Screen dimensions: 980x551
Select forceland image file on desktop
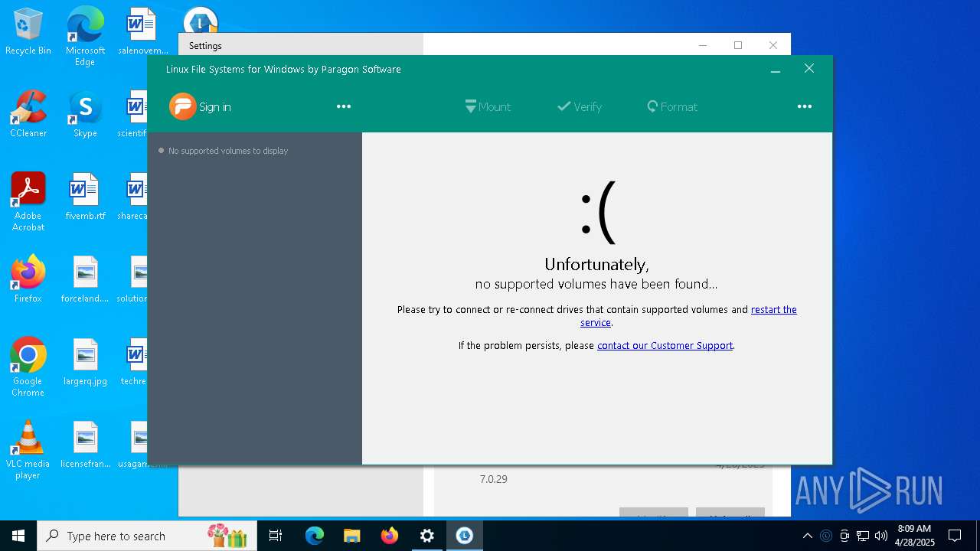[85, 279]
